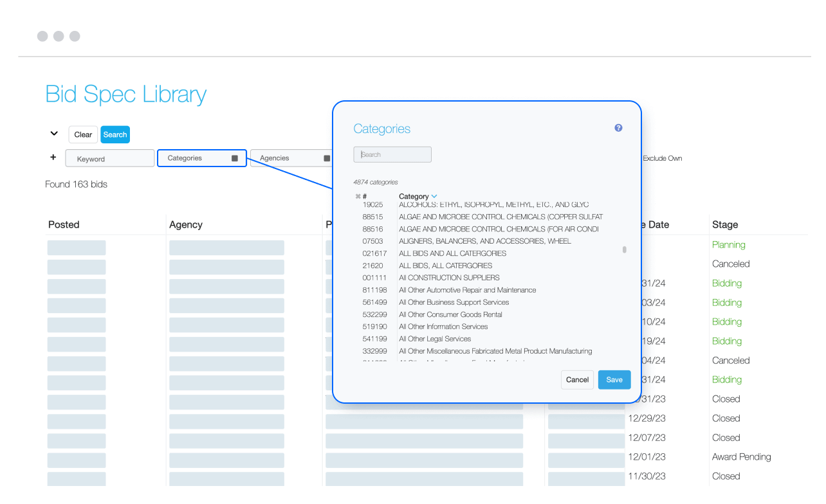This screenshot has width=826, height=504.
Task: Click the scrollbar in the Categories list
Action: 623,251
